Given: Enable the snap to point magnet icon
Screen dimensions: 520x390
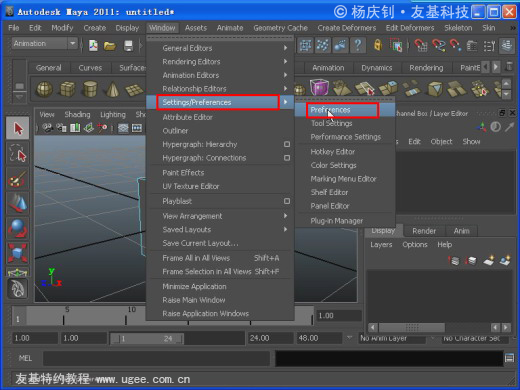Looking at the screenshot, I should (x=456, y=45).
